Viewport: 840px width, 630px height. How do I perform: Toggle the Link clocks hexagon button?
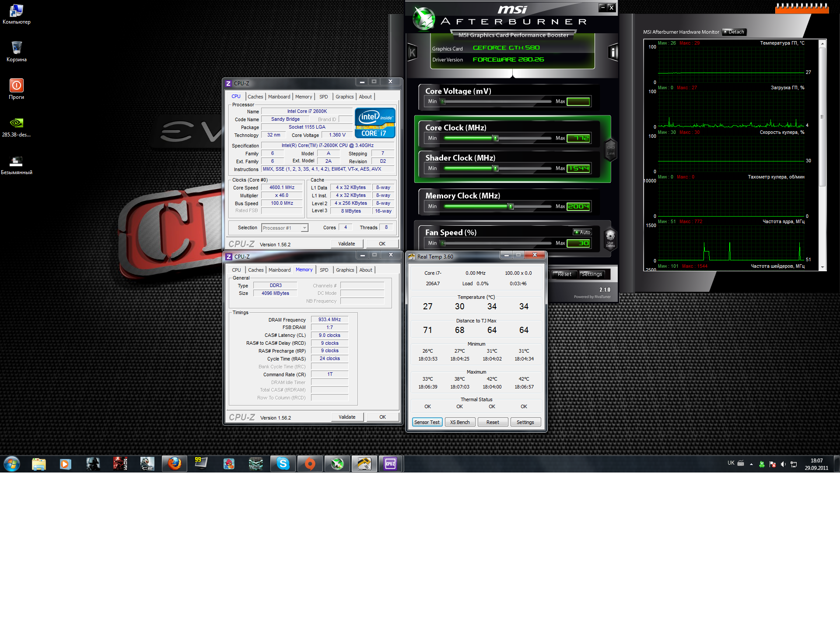pos(610,150)
